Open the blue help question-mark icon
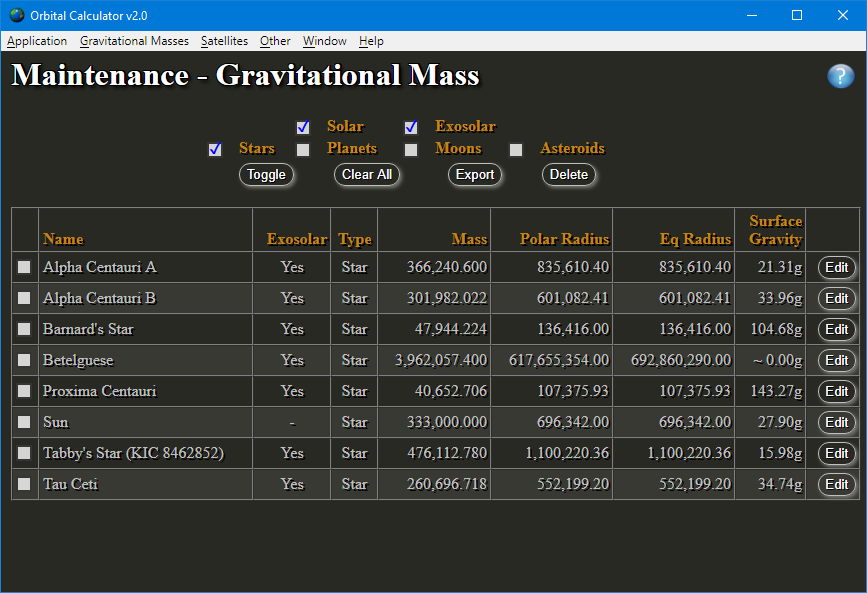 (x=840, y=76)
